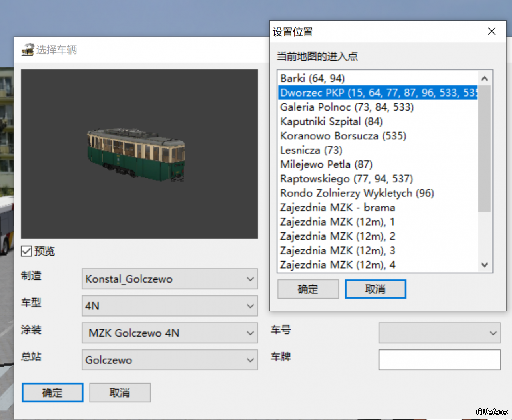Open the 制造 manufacturer dropdown
The height and width of the screenshot is (420, 512).
pyautogui.click(x=169, y=279)
